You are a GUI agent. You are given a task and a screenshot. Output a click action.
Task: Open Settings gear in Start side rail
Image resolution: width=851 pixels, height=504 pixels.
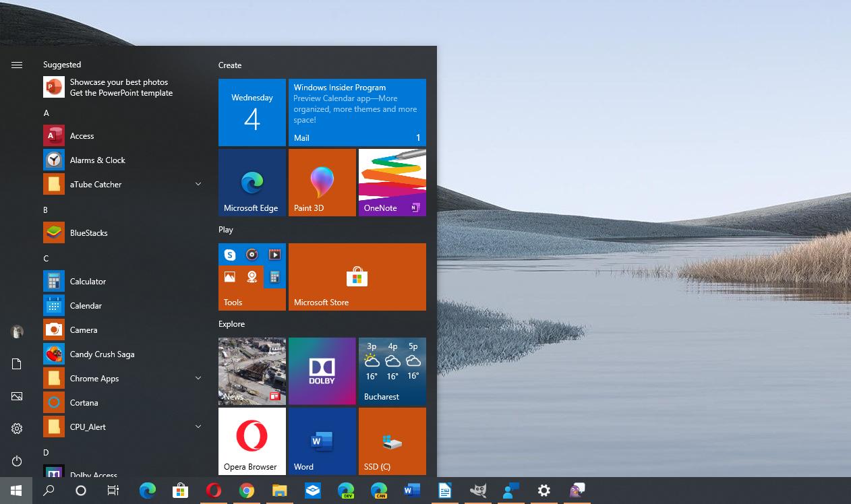point(17,429)
